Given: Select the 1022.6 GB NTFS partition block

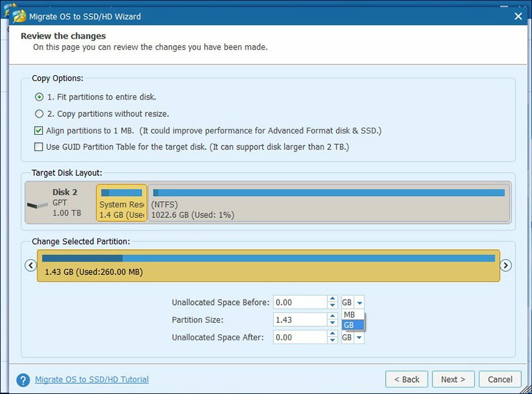Looking at the screenshot, I should pyautogui.click(x=329, y=203).
